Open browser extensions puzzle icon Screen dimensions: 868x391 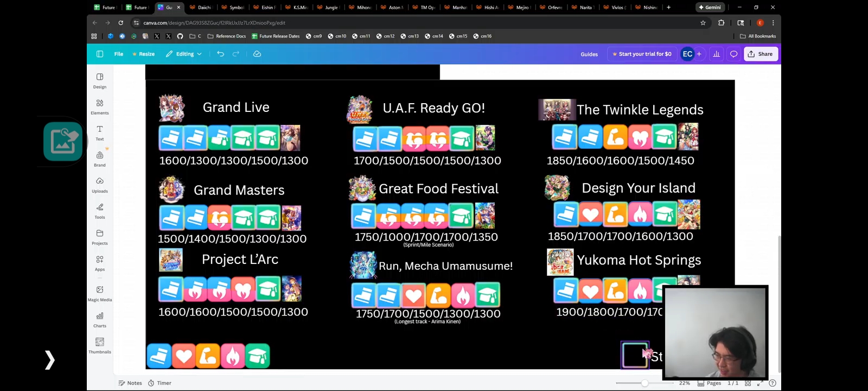click(x=721, y=23)
